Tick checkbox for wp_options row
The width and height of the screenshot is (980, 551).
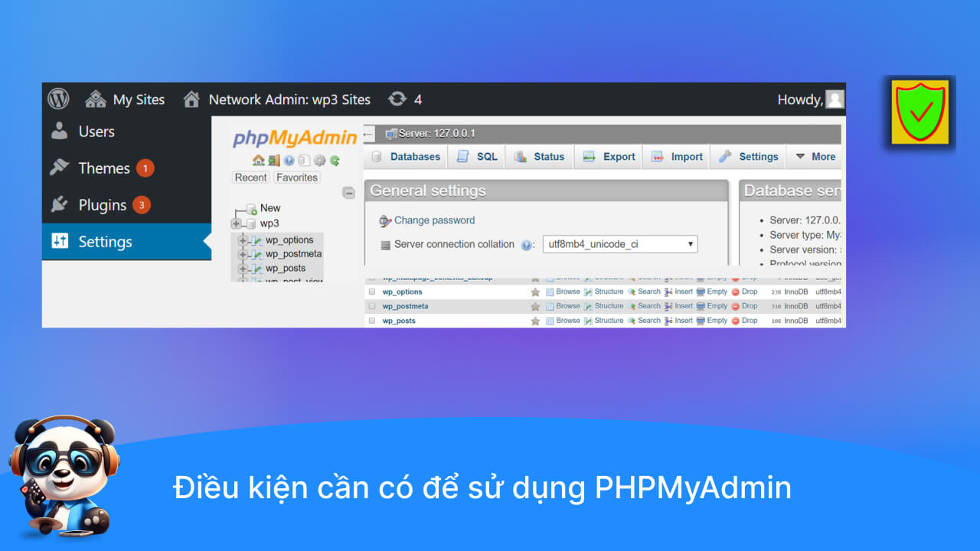pyautogui.click(x=372, y=292)
